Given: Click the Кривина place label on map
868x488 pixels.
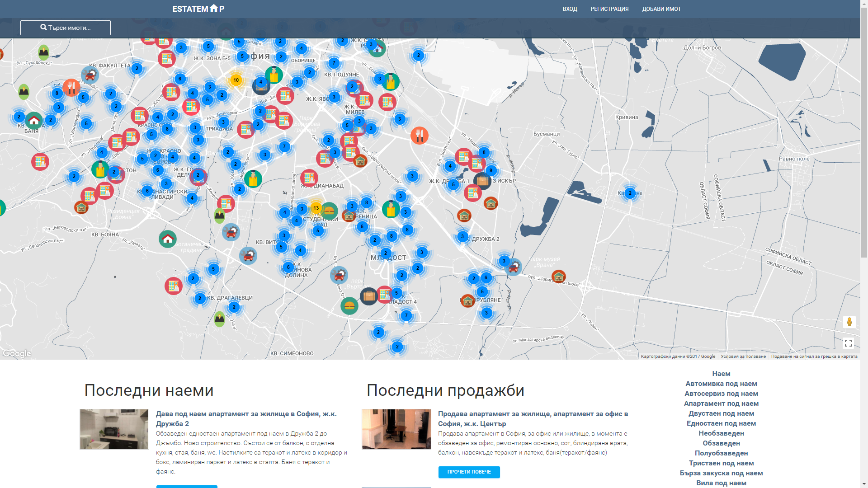Looking at the screenshot, I should 627,117.
